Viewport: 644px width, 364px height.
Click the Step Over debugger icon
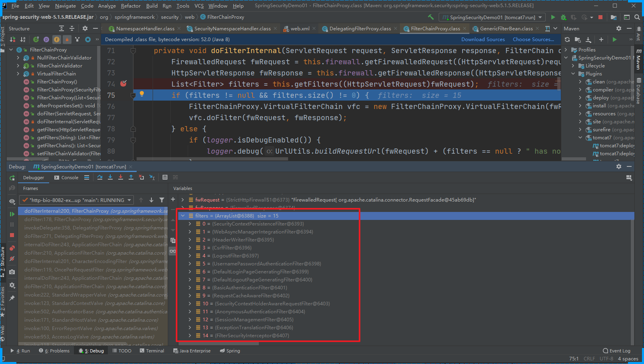pyautogui.click(x=100, y=178)
